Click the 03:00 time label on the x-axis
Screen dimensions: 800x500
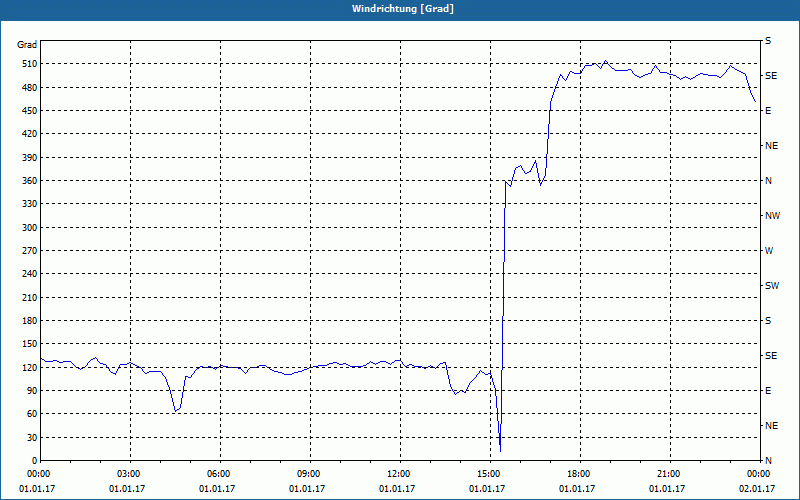coord(131,474)
